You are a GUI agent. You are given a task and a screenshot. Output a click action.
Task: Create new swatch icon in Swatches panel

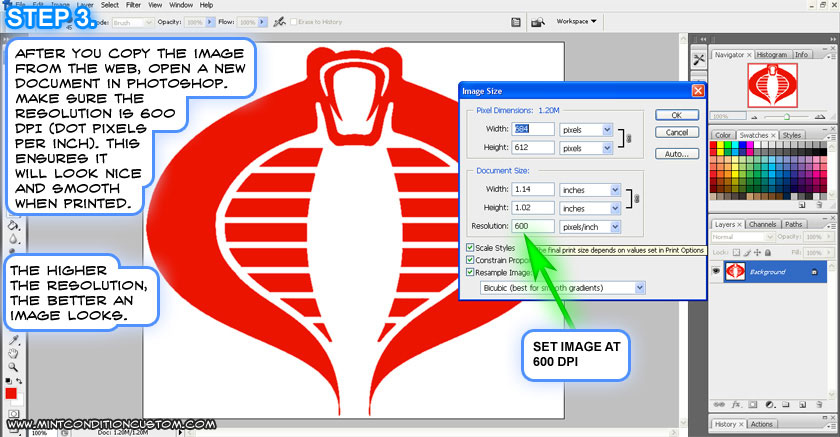pyautogui.click(x=801, y=205)
